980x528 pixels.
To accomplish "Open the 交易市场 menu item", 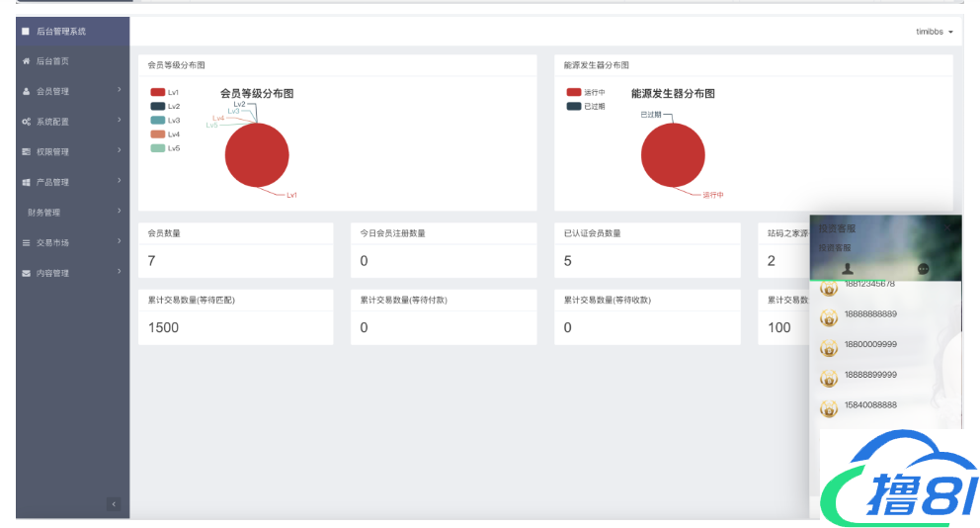I will click(53, 243).
